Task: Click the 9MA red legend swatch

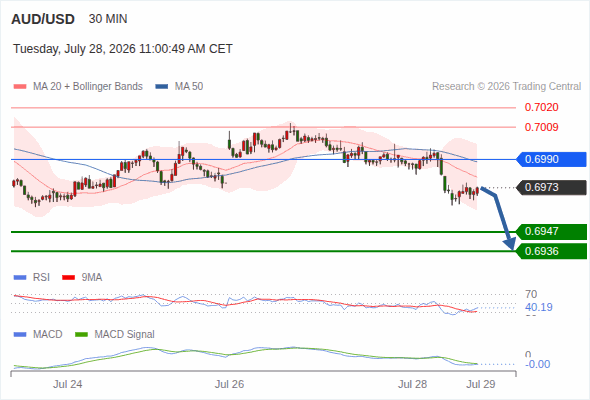Action: click(x=68, y=278)
